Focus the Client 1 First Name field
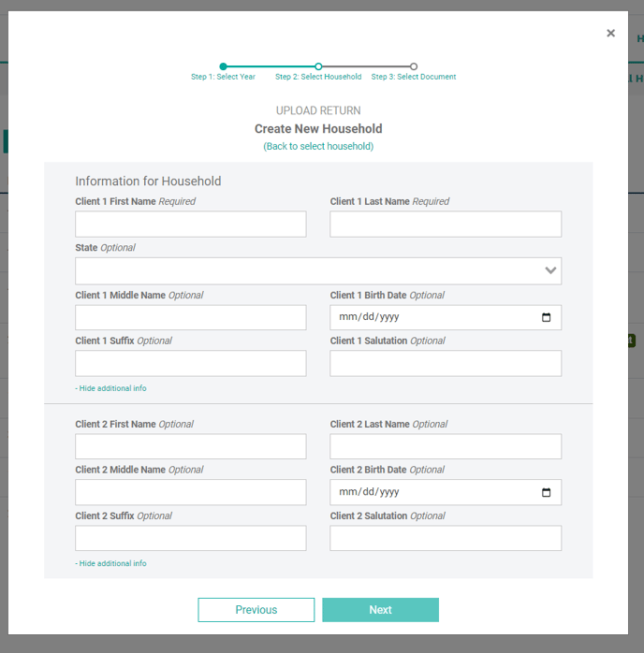The image size is (644, 653). (191, 225)
